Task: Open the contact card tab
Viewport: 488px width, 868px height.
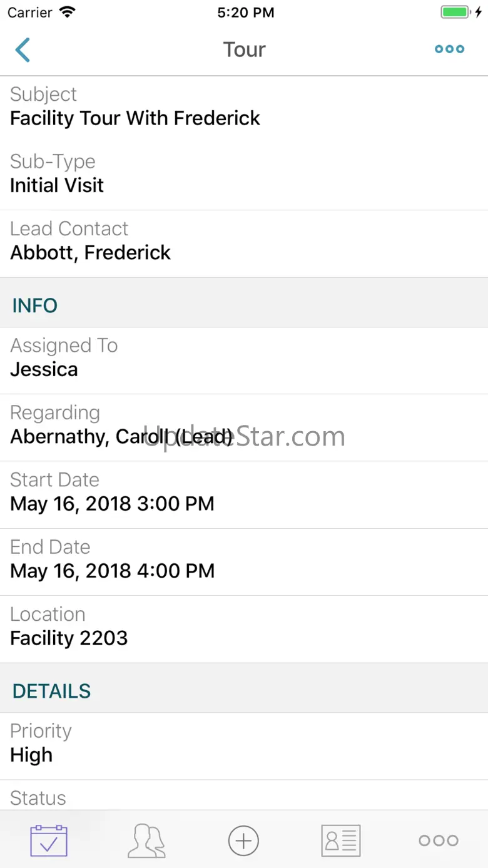Action: click(x=341, y=840)
